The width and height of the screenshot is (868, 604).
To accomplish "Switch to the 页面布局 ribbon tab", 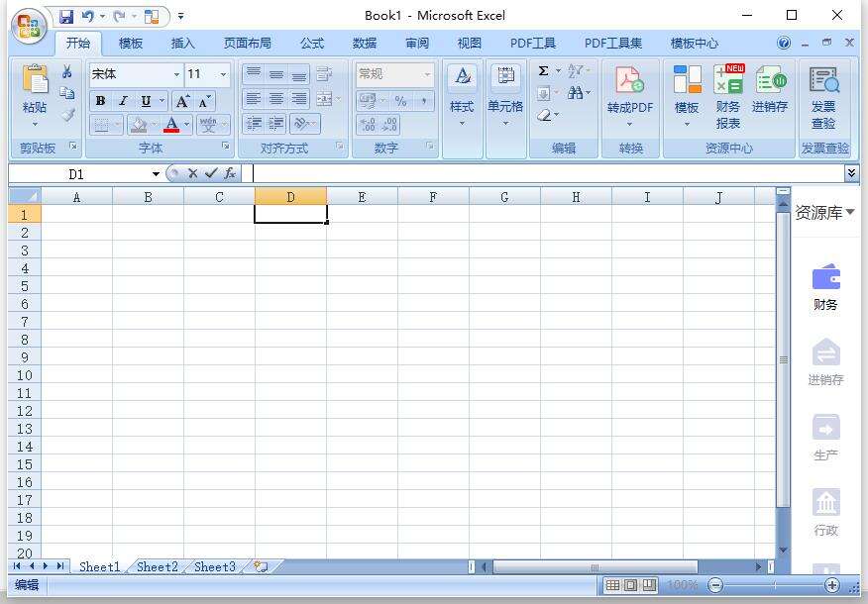I will (248, 44).
